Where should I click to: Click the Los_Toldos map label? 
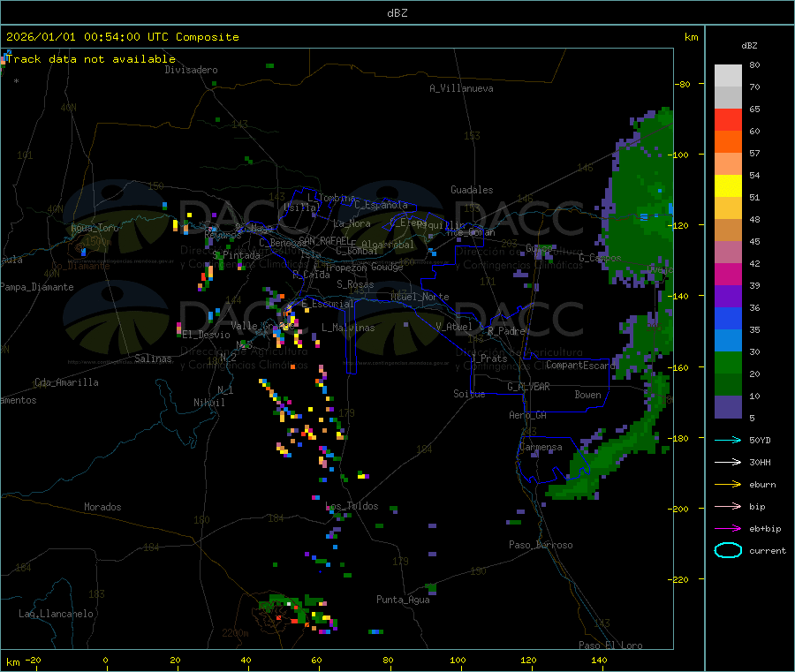(352, 506)
